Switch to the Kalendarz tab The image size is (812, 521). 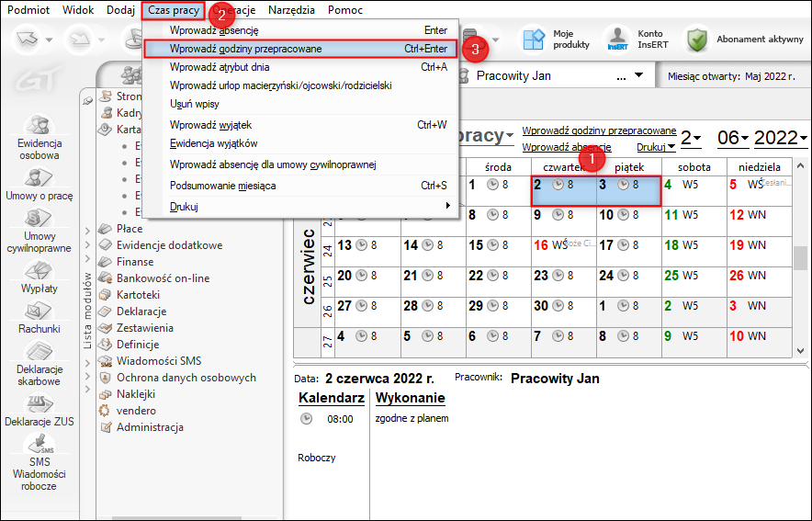click(x=332, y=398)
